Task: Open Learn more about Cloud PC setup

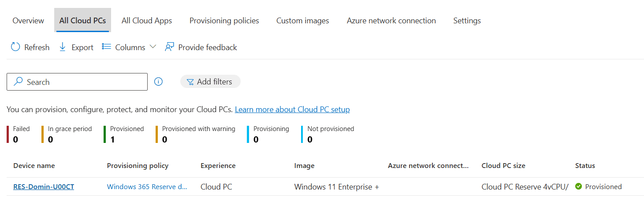Action: pos(292,109)
